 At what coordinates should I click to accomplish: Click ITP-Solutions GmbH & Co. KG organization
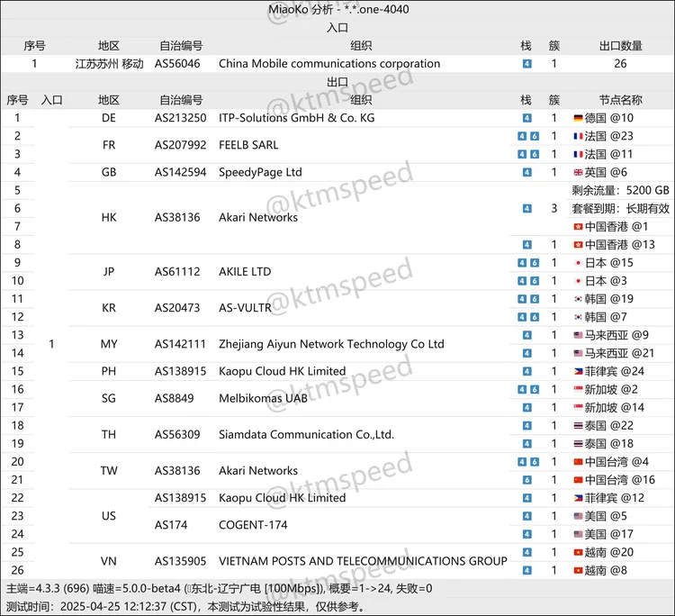(x=296, y=118)
